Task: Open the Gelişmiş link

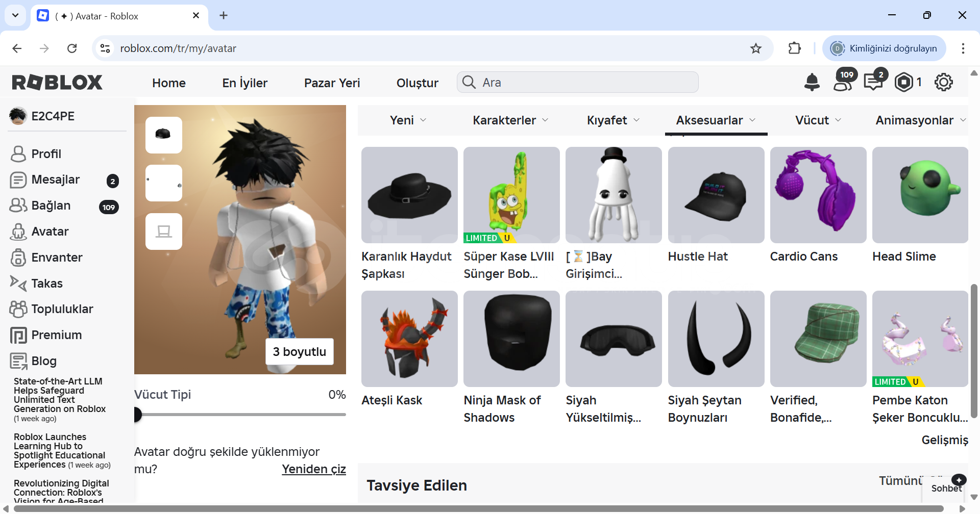Action: point(945,440)
